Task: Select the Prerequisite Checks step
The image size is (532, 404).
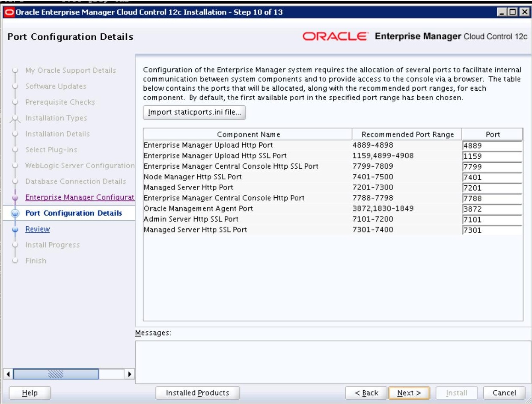Action: tap(60, 102)
